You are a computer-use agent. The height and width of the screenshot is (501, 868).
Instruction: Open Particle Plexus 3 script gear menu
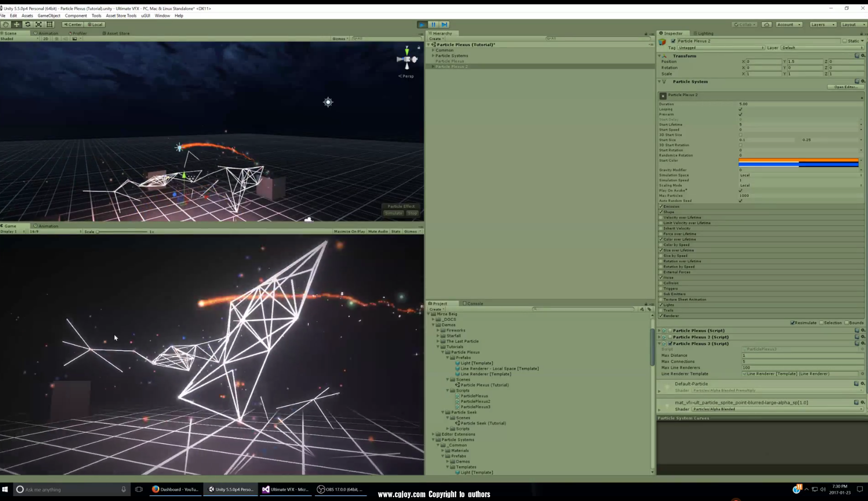(863, 343)
